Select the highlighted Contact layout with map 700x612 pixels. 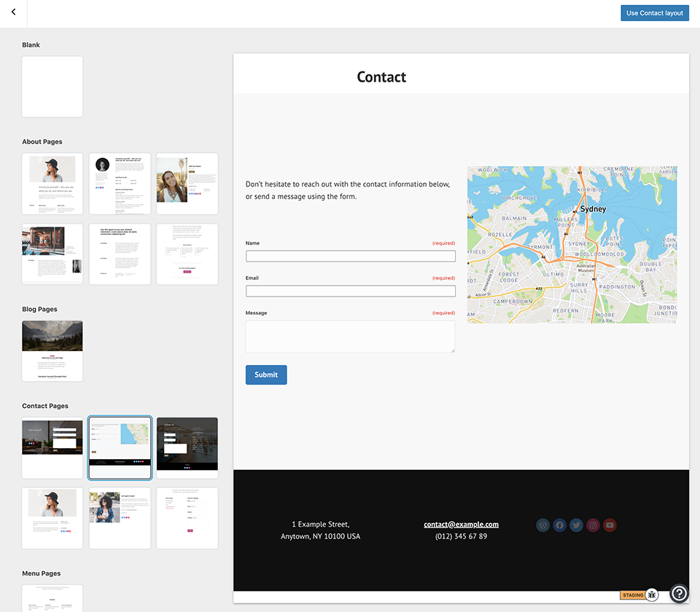tap(120, 448)
